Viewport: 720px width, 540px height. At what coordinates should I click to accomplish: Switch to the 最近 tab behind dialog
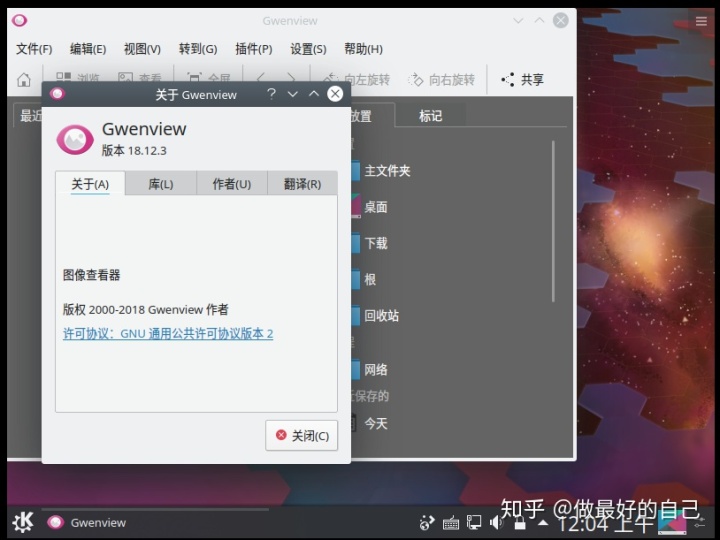[x=28, y=116]
